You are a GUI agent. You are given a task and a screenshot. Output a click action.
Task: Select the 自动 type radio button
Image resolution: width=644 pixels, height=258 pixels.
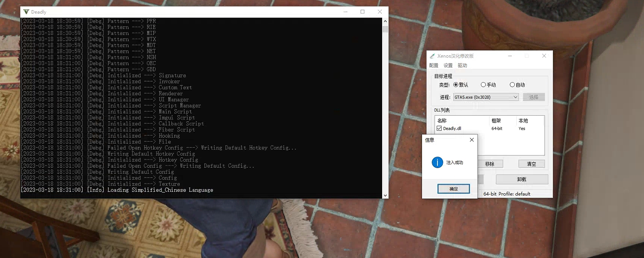click(x=512, y=85)
